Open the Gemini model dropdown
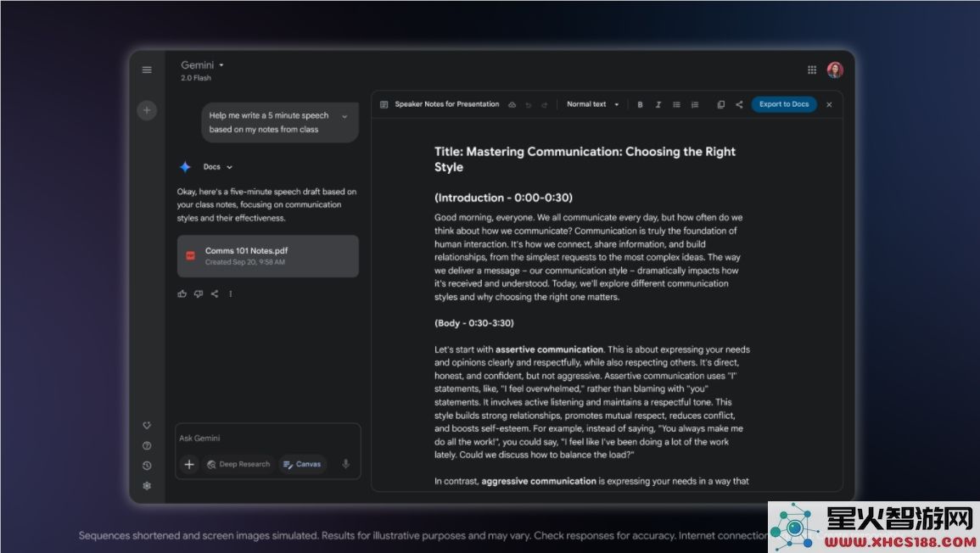This screenshot has height=553, width=980. (x=202, y=65)
